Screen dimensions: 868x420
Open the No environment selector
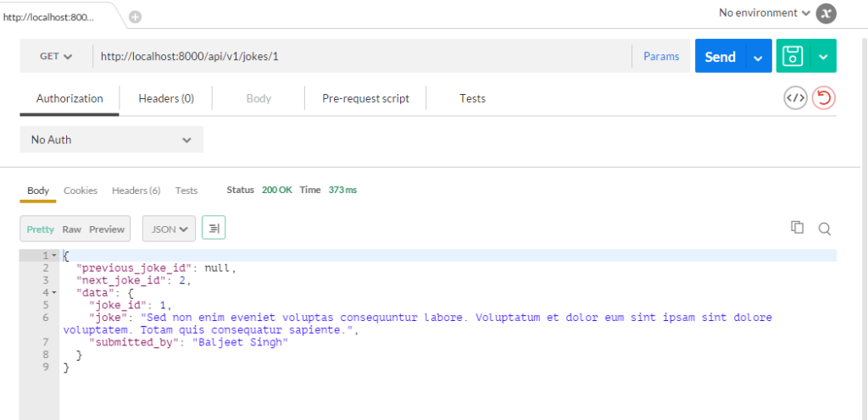[764, 13]
